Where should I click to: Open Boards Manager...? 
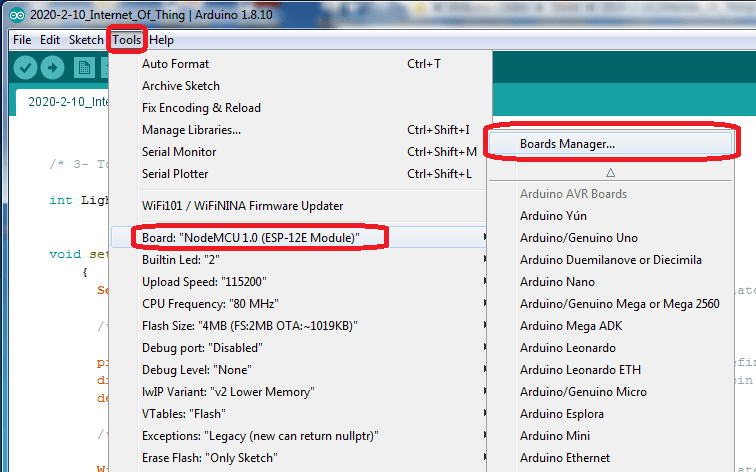click(610, 144)
